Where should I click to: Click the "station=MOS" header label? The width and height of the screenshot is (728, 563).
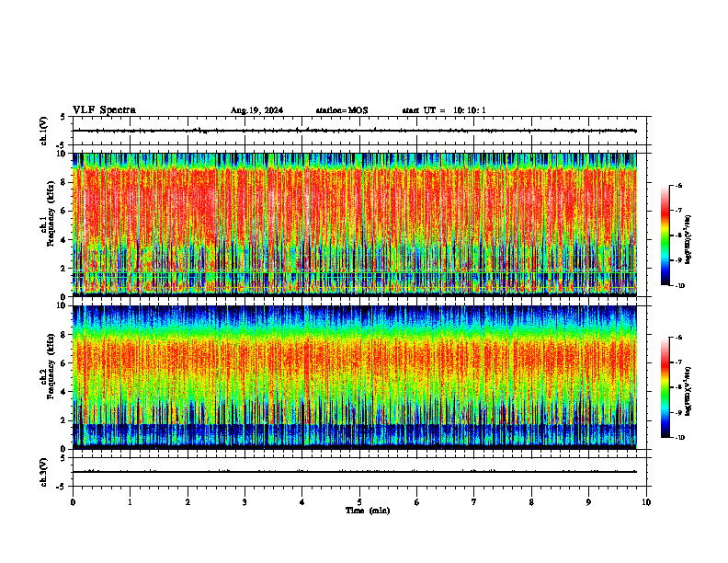coord(342,110)
